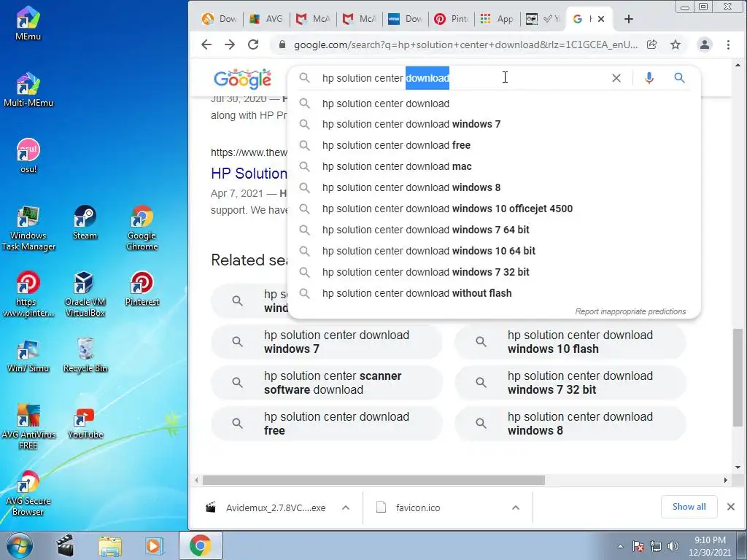
Task: Switch to the first McAfee tab
Action: 313,18
